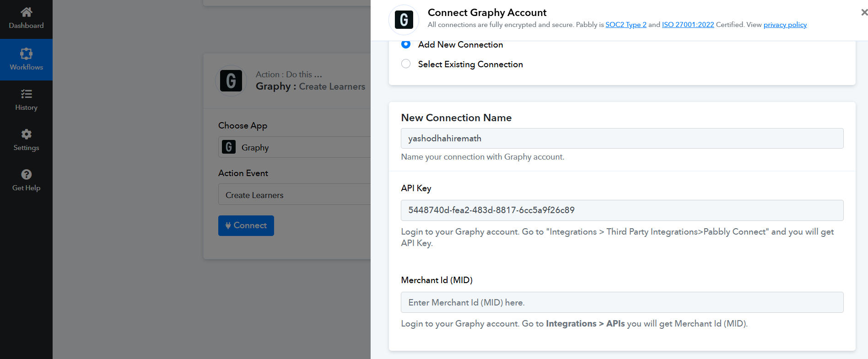The width and height of the screenshot is (868, 359).
Task: Click the New Connection Name field
Action: (x=622, y=139)
